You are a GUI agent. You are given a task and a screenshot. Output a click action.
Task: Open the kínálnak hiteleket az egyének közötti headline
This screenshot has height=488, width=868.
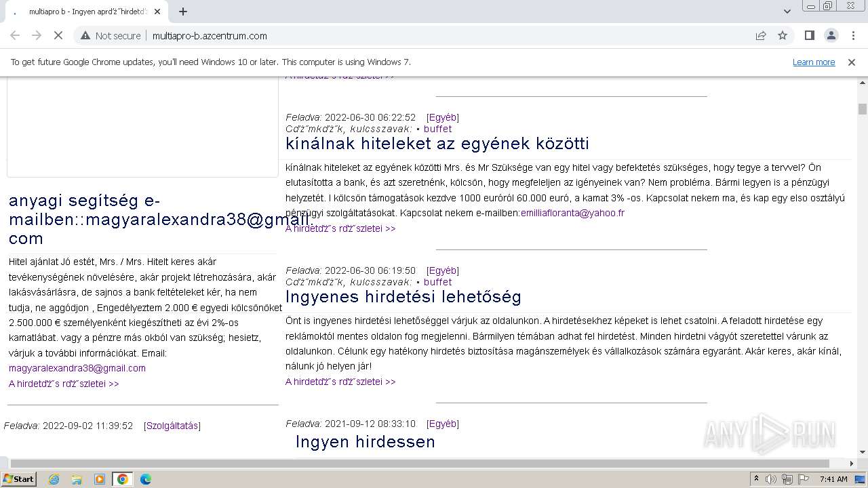(437, 144)
